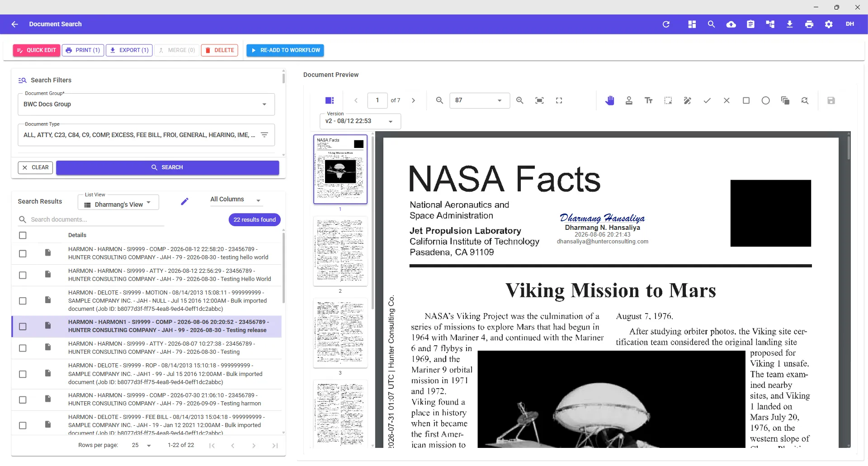Image resolution: width=868 pixels, height=466 pixels.
Task: Check the DELOTE MOTION document row
Action: tap(23, 301)
